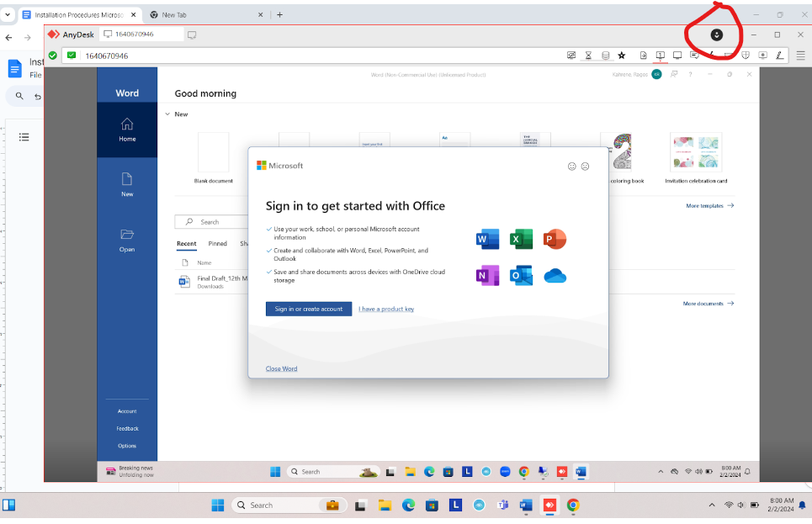The image size is (812, 524).
Task: Switch to the Recent tab in Word
Action: 187,244
